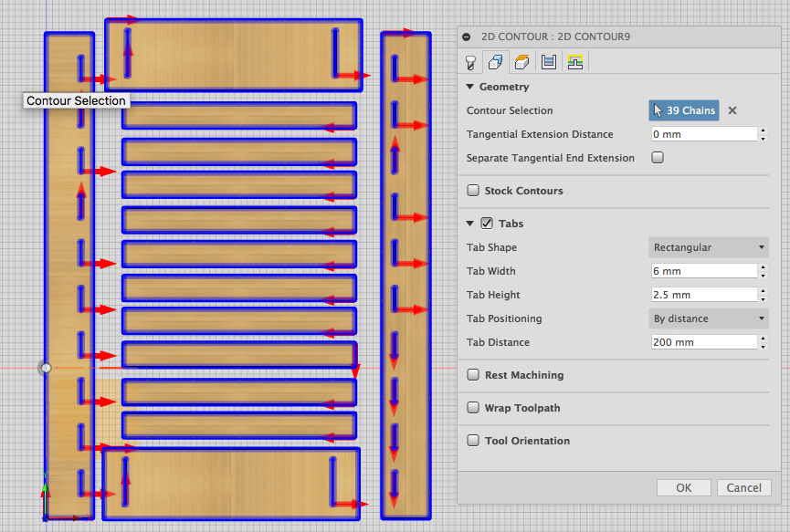Enable the Rest Machining checkbox
The width and height of the screenshot is (790, 532).
473,374
